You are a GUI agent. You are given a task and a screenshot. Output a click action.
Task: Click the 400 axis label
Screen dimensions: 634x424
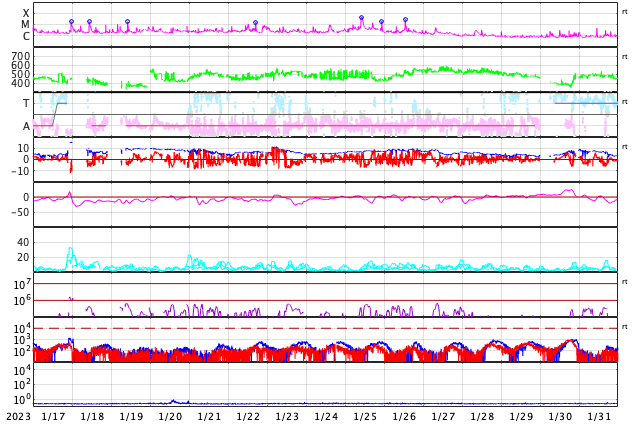21,84
